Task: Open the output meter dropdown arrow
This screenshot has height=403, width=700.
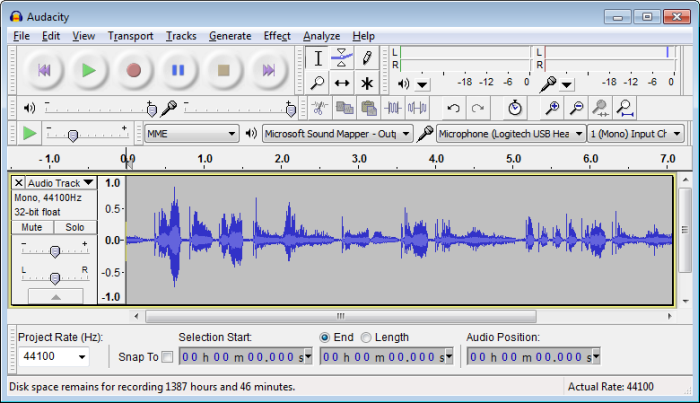Action: [x=422, y=84]
